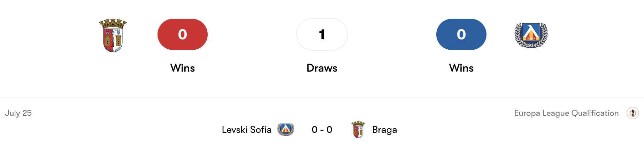Click the large Levski Sofia crest logo
644x146 pixels.
[x=531, y=35]
